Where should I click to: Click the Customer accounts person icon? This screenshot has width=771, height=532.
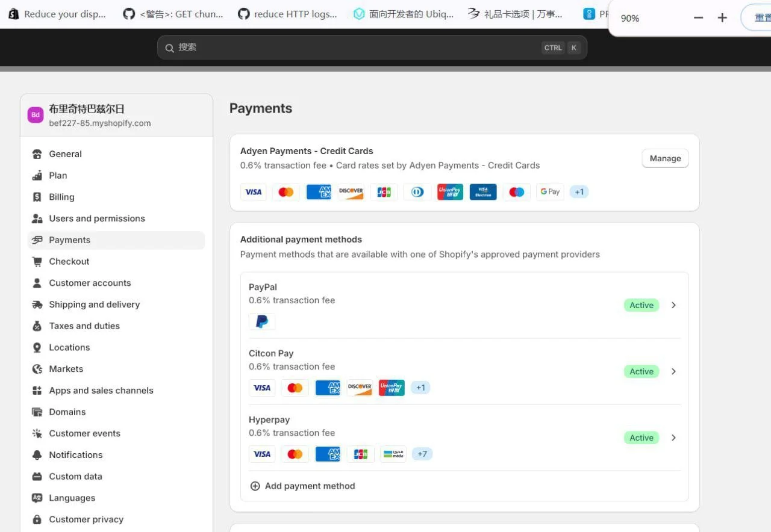(37, 283)
